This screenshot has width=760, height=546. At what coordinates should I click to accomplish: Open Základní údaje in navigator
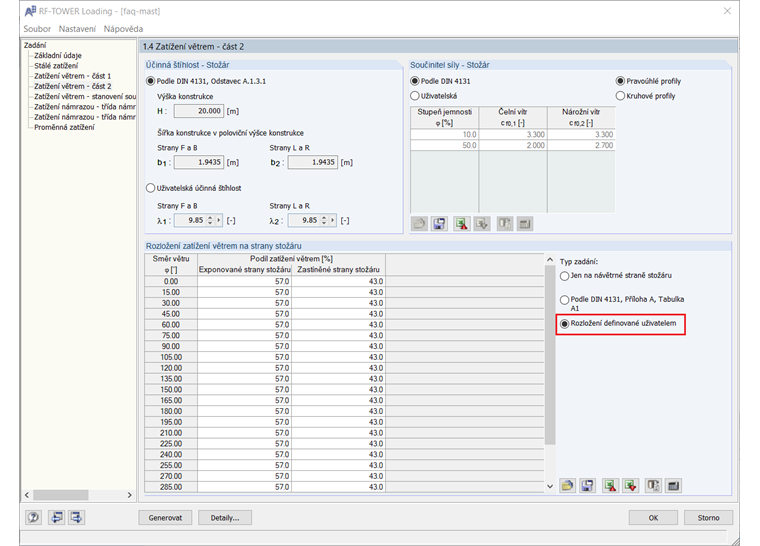click(x=58, y=55)
